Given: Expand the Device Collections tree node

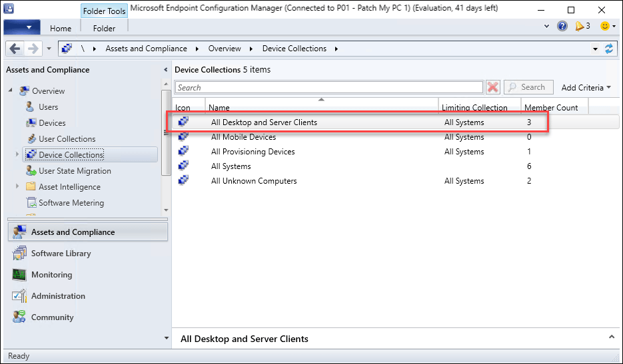Looking at the screenshot, I should coord(17,154).
